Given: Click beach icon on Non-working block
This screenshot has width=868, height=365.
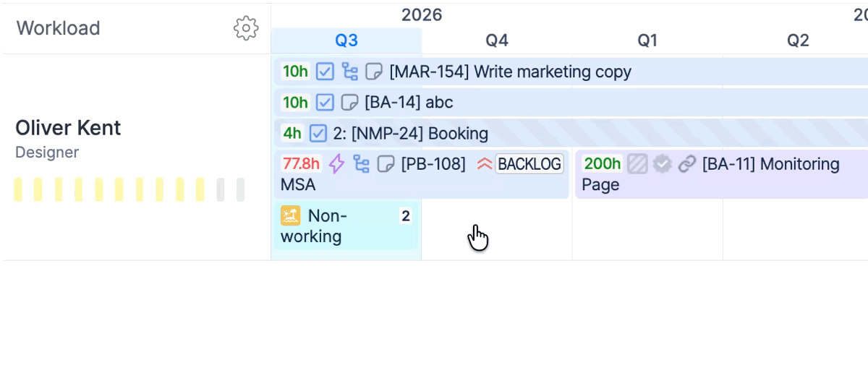Looking at the screenshot, I should tap(290, 215).
